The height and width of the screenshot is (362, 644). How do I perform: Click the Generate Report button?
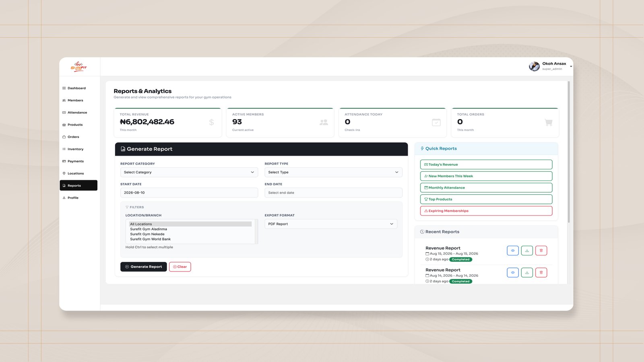pos(143,267)
